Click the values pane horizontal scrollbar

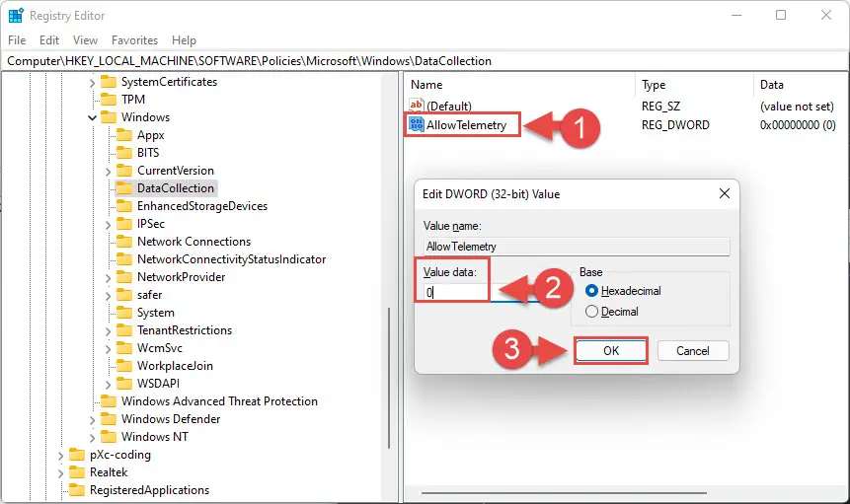(x=564, y=492)
